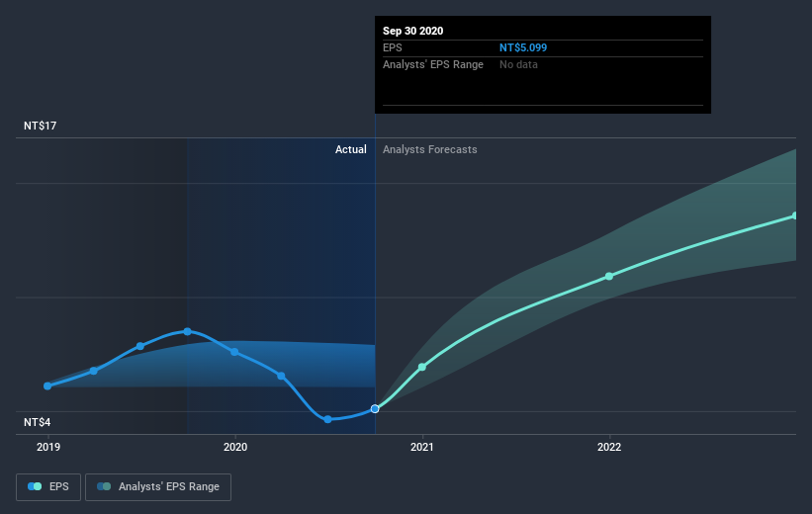
Task: Click the Analysts' EPS Range legend icon
Action: pyautogui.click(x=104, y=486)
